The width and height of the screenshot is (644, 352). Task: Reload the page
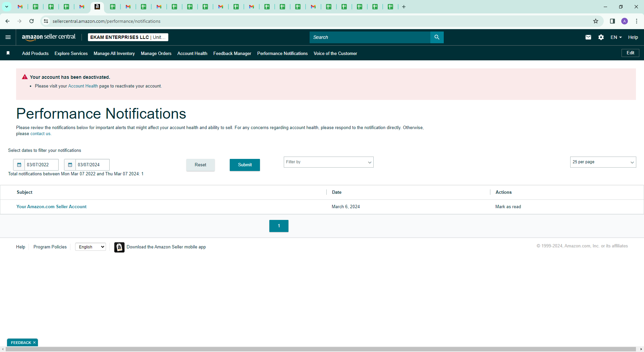32,21
